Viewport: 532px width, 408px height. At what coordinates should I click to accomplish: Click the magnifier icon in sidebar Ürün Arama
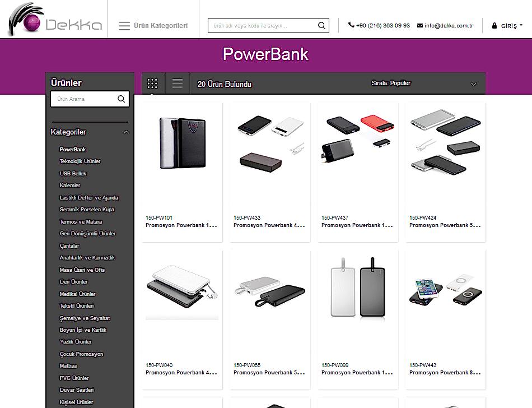[121, 99]
